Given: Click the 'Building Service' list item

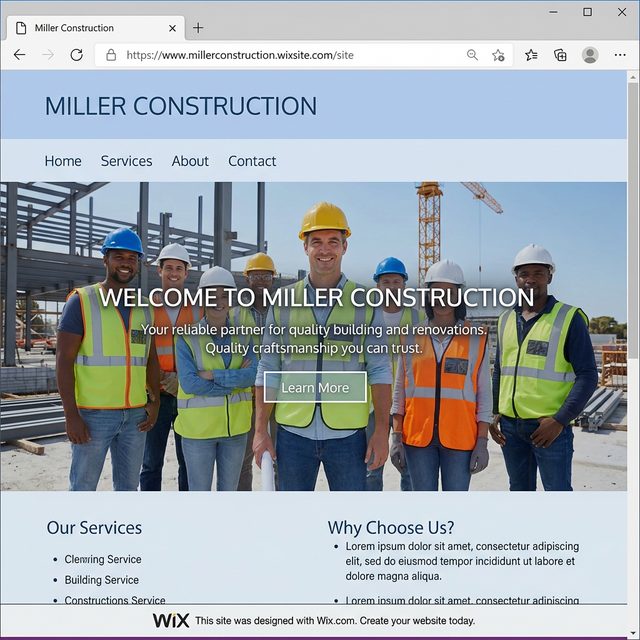Looking at the screenshot, I should pyautogui.click(x=102, y=580).
